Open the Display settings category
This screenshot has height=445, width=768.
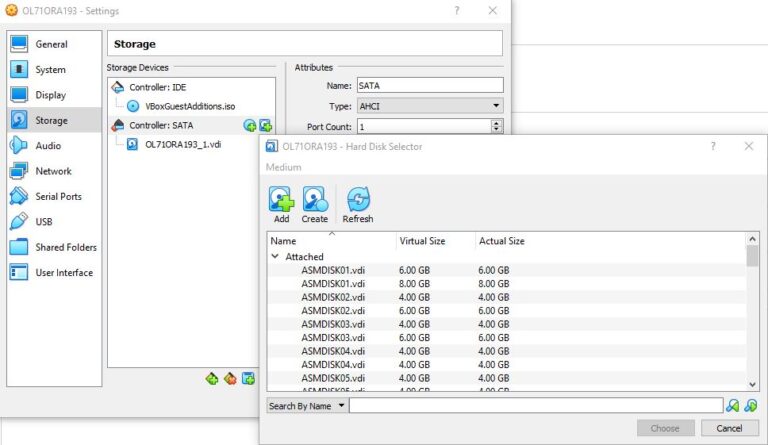54,95
